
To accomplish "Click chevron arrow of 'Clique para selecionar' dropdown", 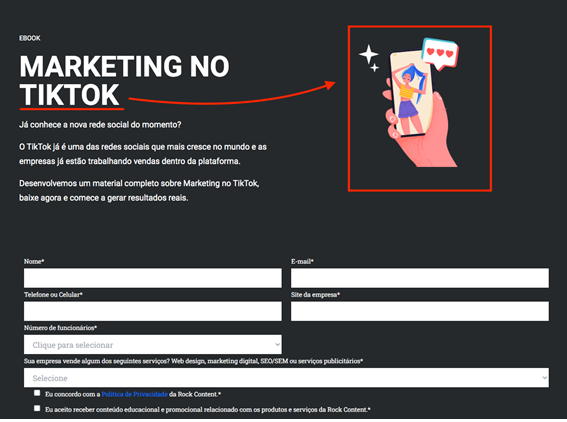I will (277, 344).
